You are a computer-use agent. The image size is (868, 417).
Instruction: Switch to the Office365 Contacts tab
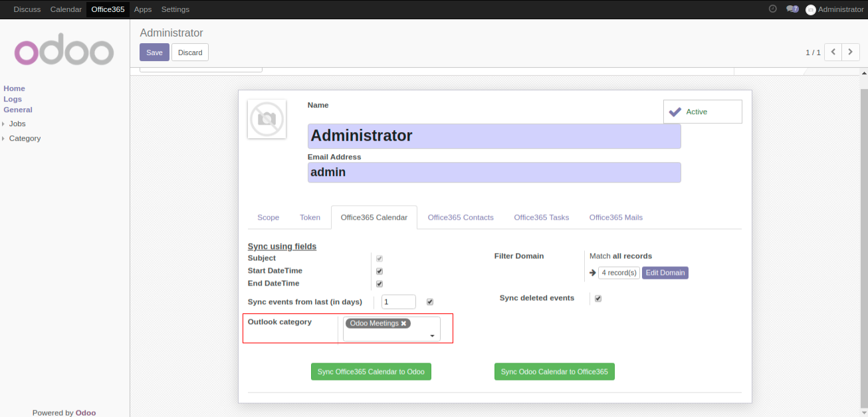[x=460, y=217]
